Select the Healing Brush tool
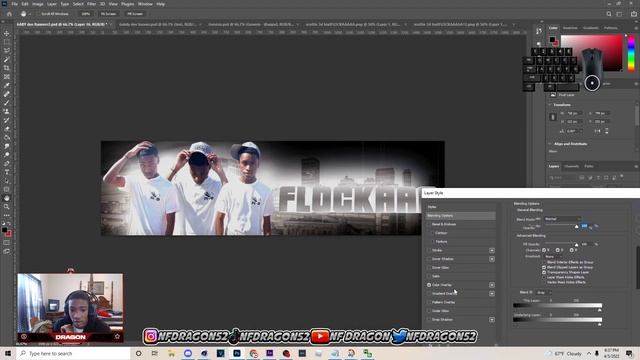Viewport: 640px width, 360px height. 7,94
